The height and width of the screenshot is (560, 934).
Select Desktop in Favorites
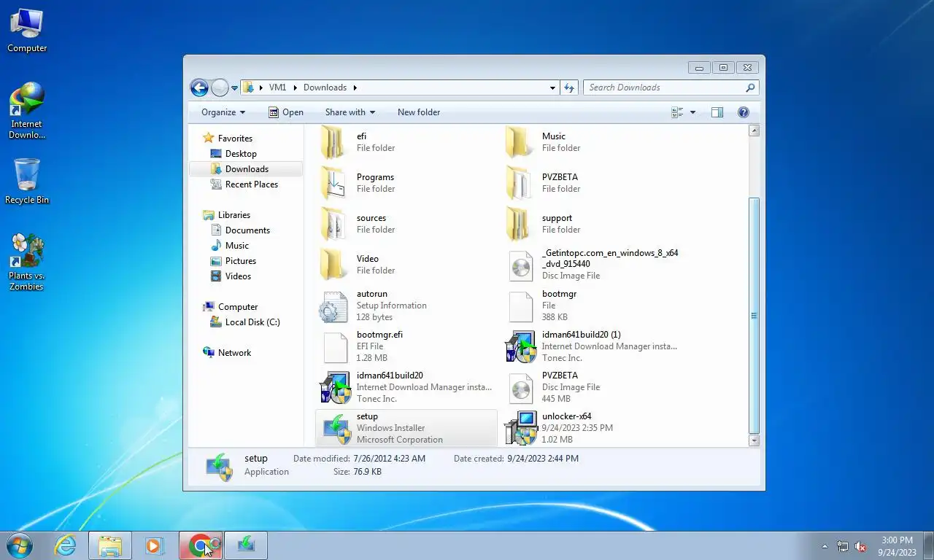pos(241,154)
